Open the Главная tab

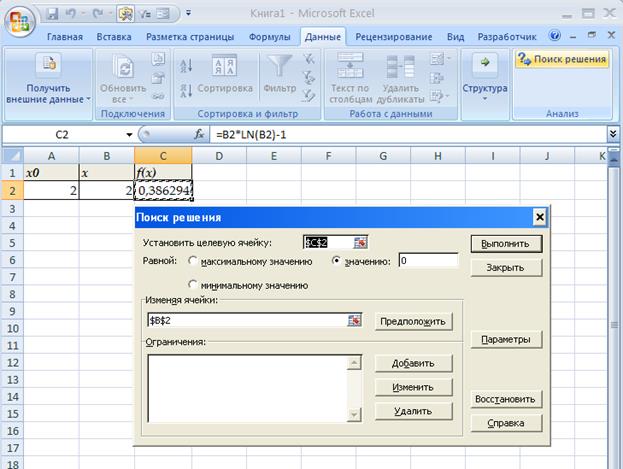[x=65, y=37]
